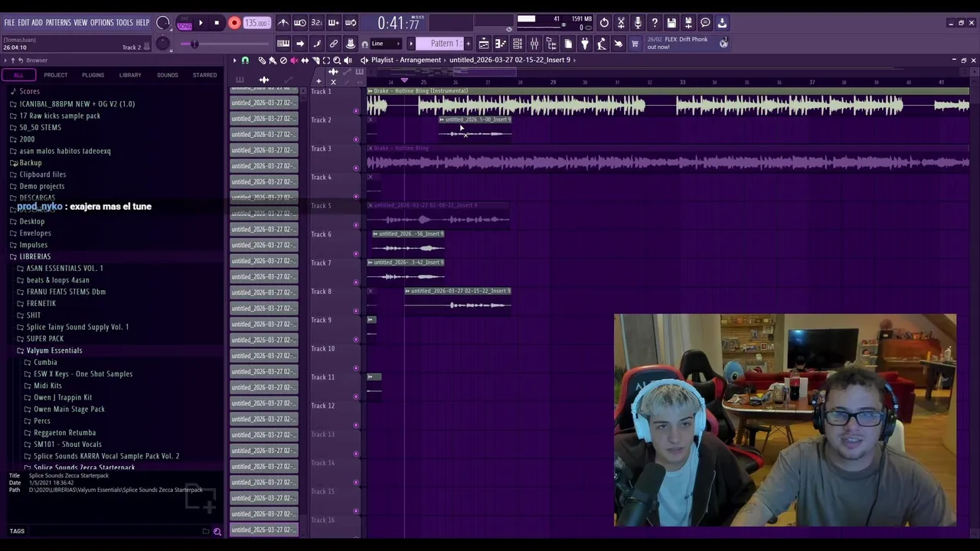Click the help question mark icon
Viewport: 980px width, 551px height.
click(655, 23)
